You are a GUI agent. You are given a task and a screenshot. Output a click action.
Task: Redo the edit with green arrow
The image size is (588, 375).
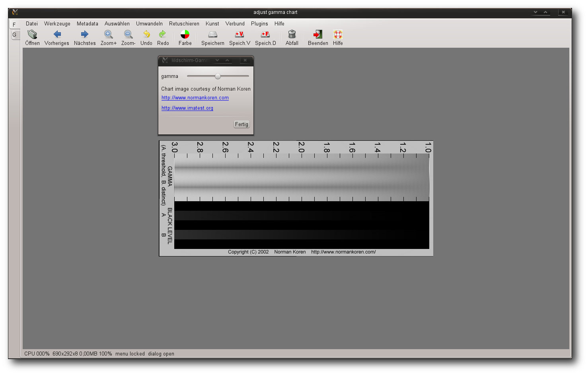(163, 35)
